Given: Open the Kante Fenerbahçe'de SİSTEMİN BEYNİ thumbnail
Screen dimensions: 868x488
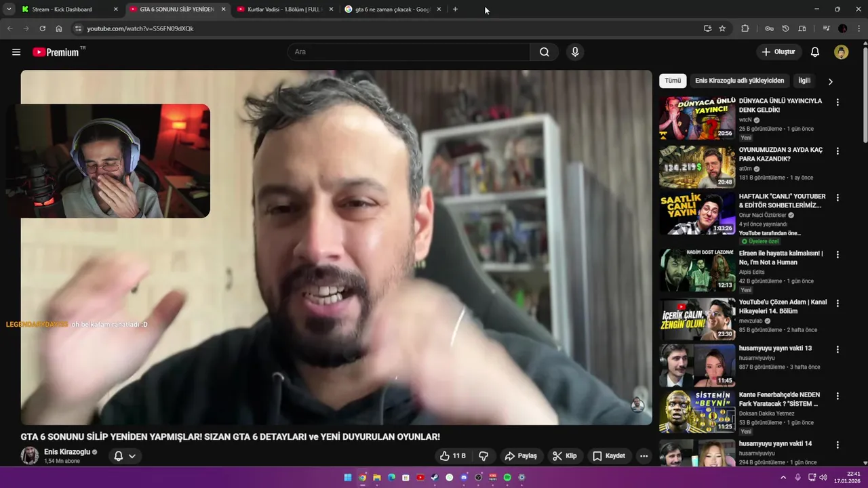Looking at the screenshot, I should tap(697, 411).
